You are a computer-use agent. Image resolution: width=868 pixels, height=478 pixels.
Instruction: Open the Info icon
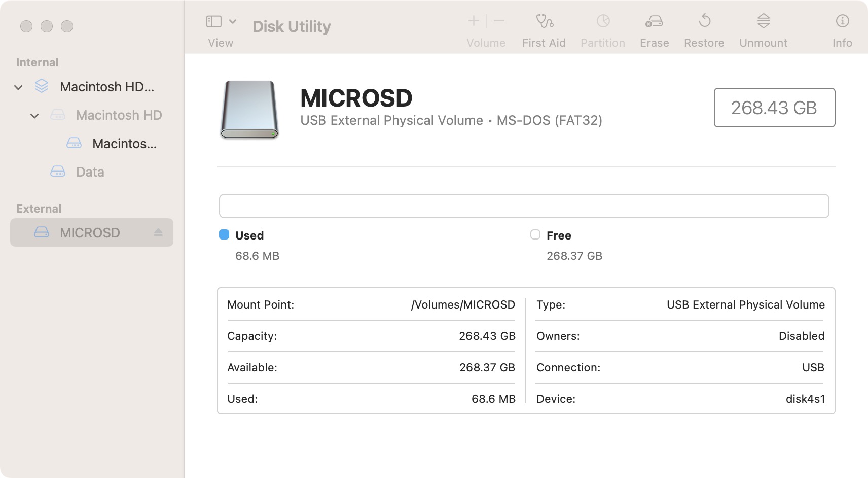pyautogui.click(x=842, y=21)
